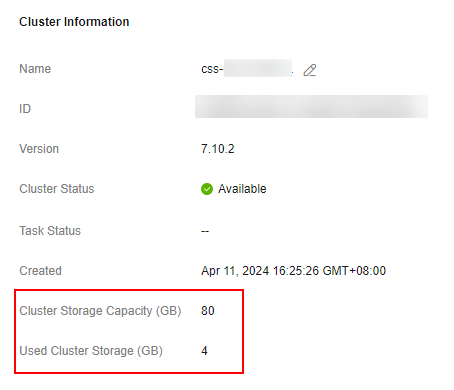Click the Used Cluster Storage (GB) label
This screenshot has height=390, width=454.
(91, 351)
